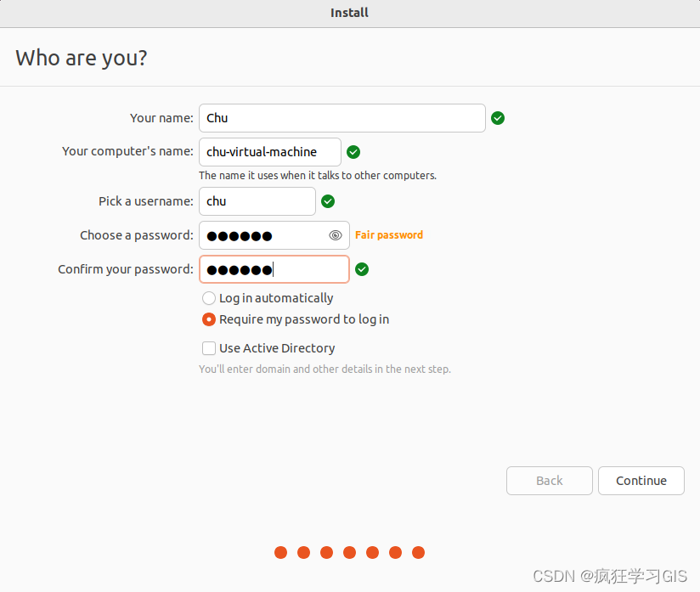Click green checkmark beside username field

(328, 201)
